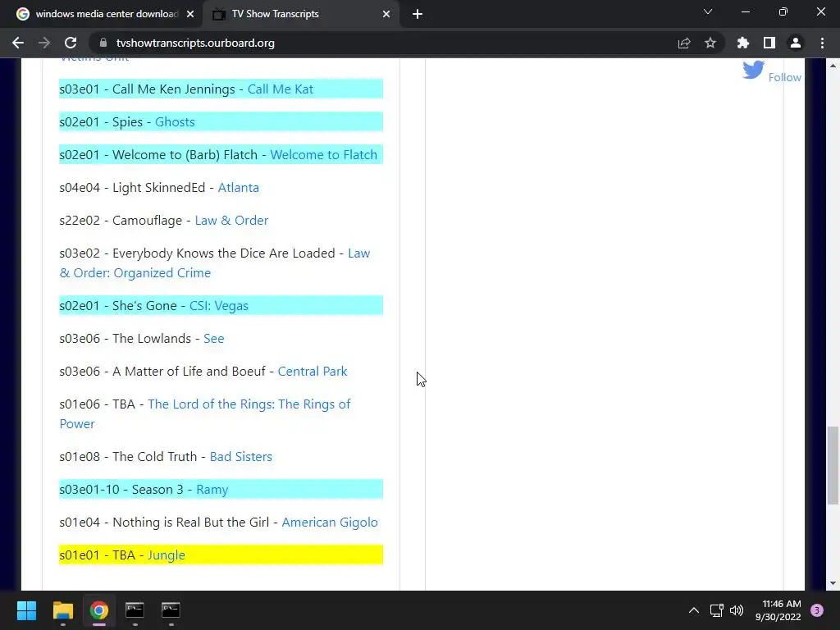Open the Atlanta show link
The image size is (840, 630).
coord(239,188)
